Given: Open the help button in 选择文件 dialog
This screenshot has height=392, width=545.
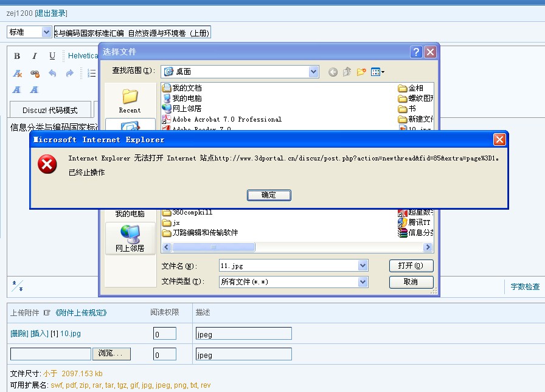Looking at the screenshot, I should click(416, 52).
